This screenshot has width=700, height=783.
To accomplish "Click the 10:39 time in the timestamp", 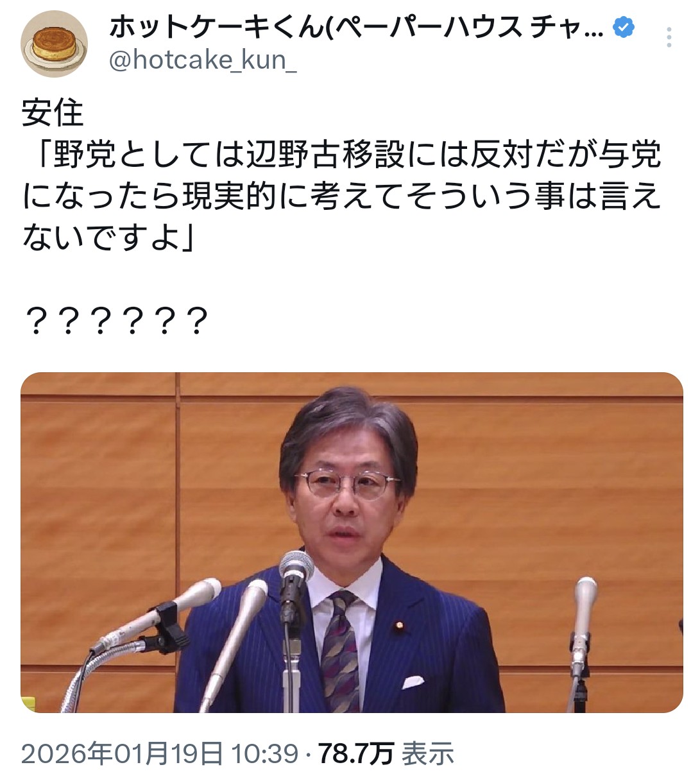I will pos(265,753).
